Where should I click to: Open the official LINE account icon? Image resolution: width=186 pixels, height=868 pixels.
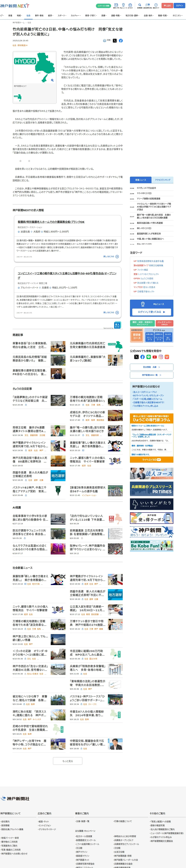[148, 357]
